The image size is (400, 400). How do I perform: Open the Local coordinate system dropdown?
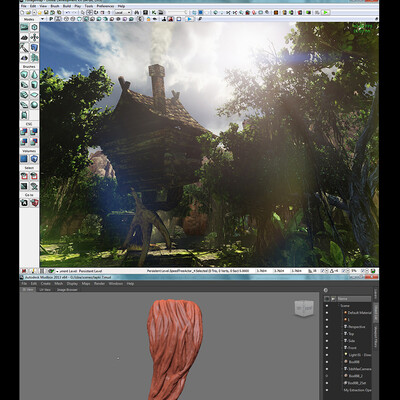[x=123, y=12]
